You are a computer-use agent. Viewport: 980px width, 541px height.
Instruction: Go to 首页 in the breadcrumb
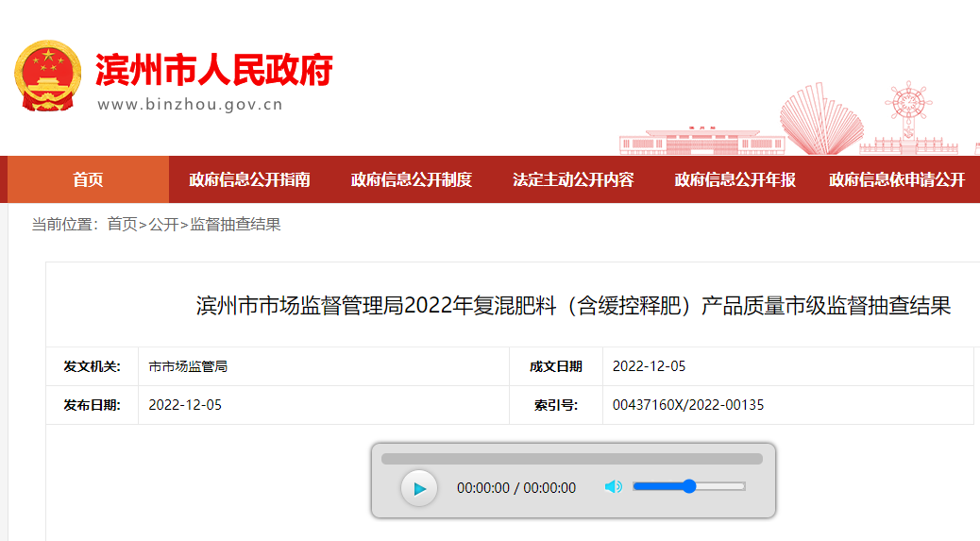122,225
